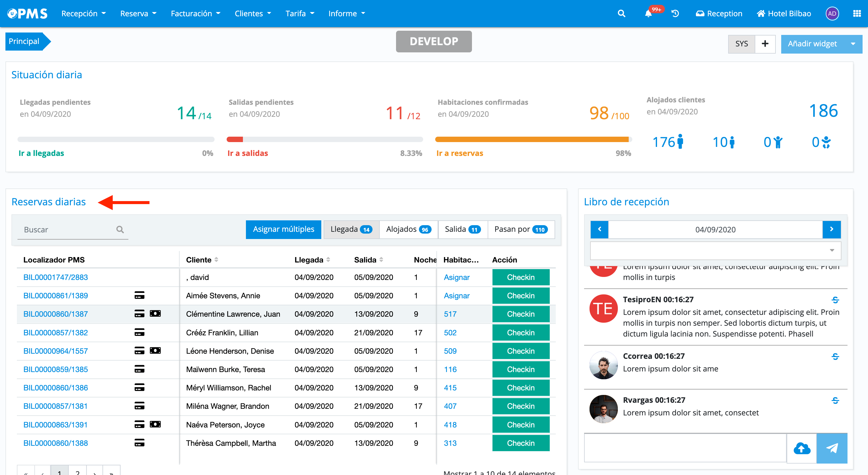868x475 pixels.
Task: Open the Informe menu
Action: click(x=346, y=14)
